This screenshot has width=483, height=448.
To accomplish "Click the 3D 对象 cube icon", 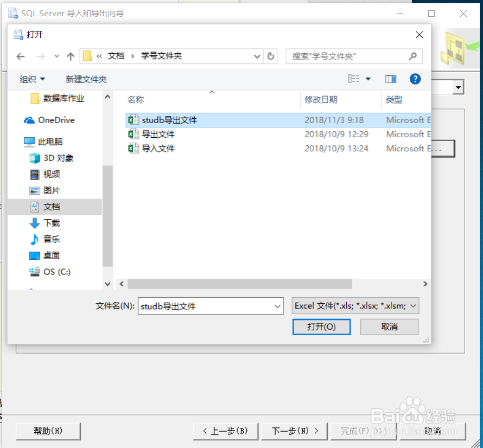I will 35,158.
